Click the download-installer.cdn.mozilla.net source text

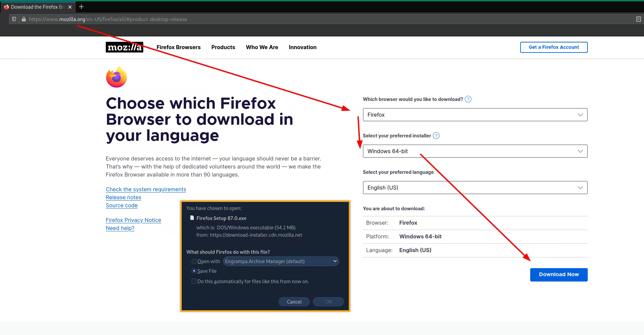pyautogui.click(x=256, y=235)
